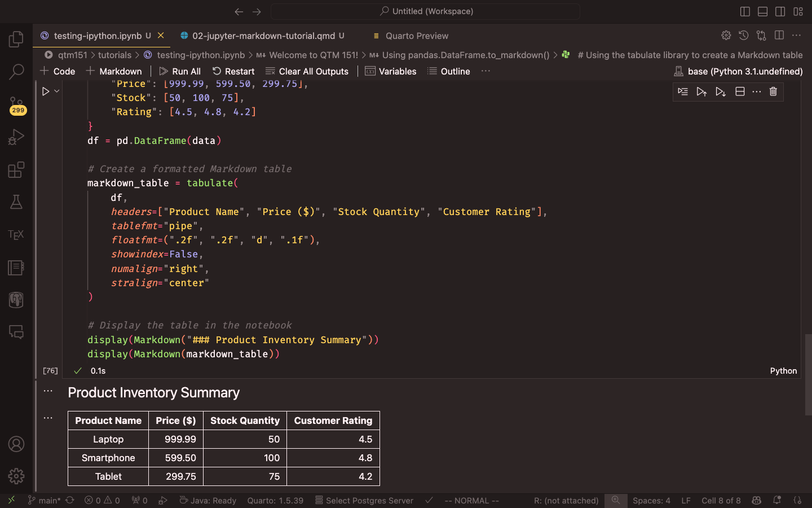
Task: Open the kernel picker base Python
Action: pos(739,71)
